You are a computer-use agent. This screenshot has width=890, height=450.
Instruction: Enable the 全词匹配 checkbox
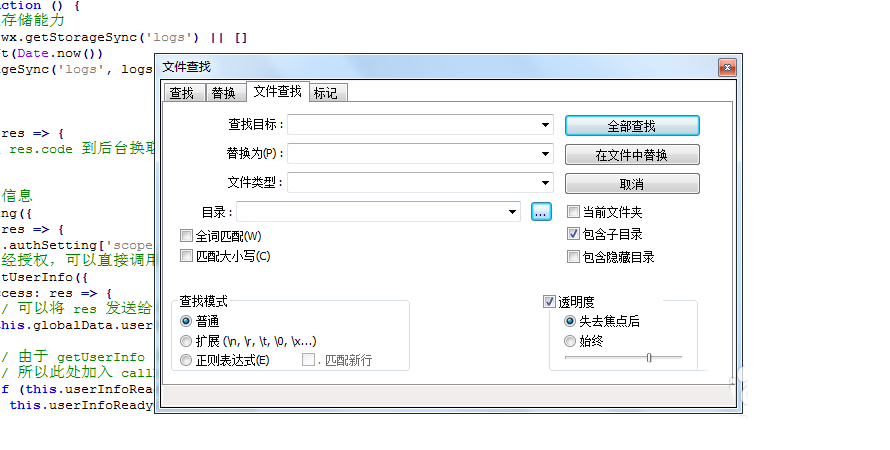[186, 236]
